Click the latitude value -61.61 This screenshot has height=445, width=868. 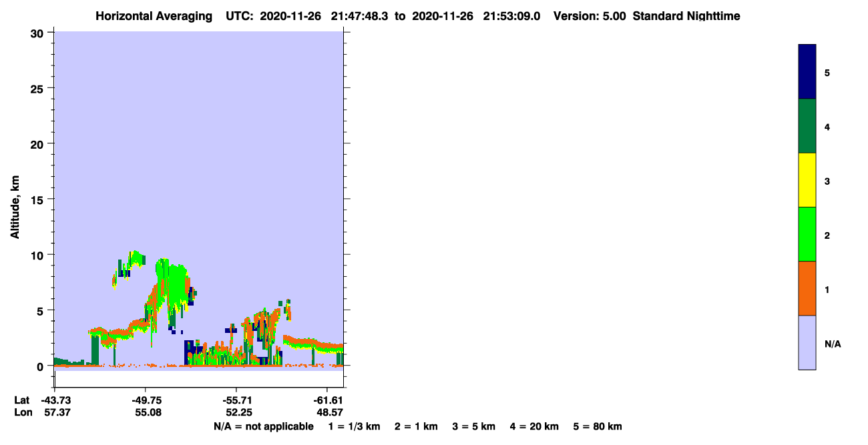click(327, 400)
